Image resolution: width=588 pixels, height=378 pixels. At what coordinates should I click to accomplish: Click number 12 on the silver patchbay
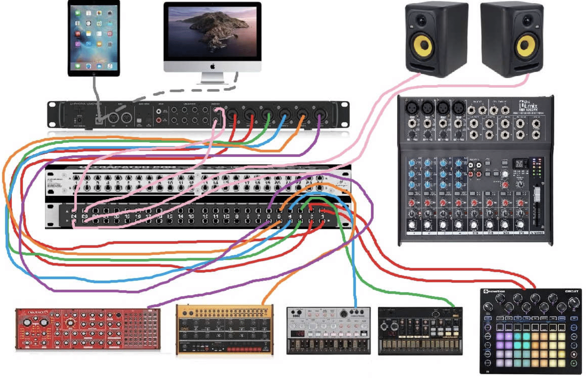click(191, 183)
